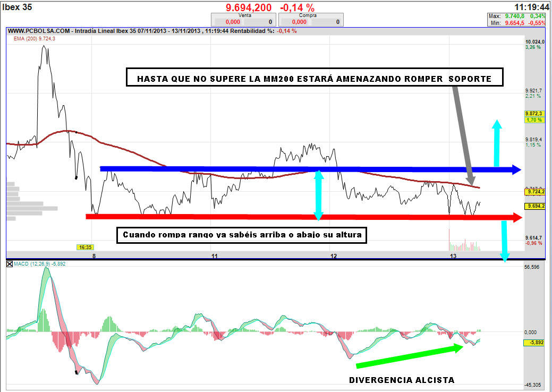Click the yellow 9.872,3 price target tag
Viewport: 552px width, 392px height.
[534, 114]
